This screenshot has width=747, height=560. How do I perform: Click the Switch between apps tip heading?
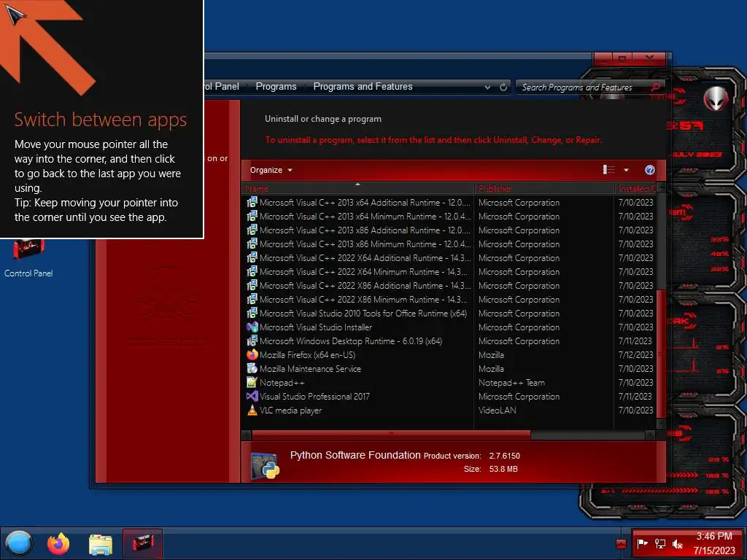coord(100,119)
